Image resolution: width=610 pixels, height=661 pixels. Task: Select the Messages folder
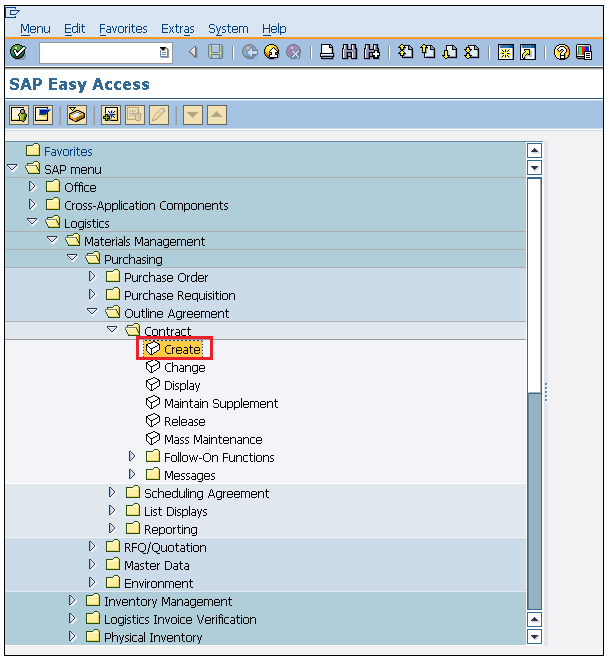[x=190, y=476]
